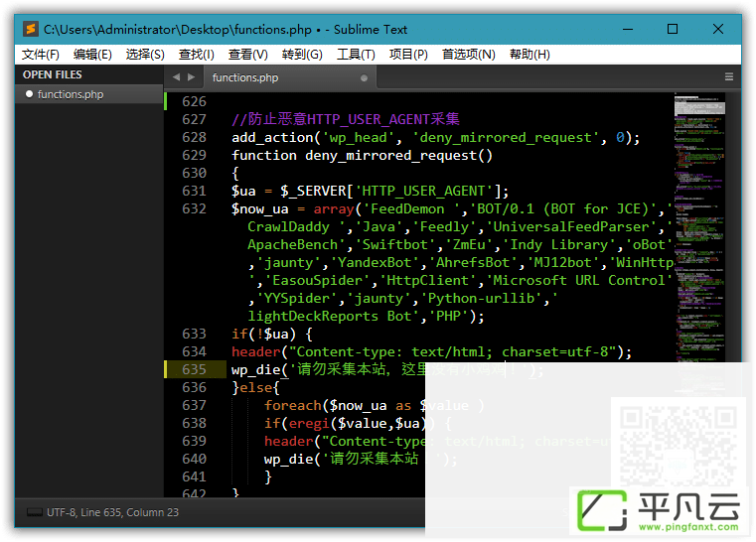Click the Sublime Text app icon in title bar

click(x=31, y=30)
